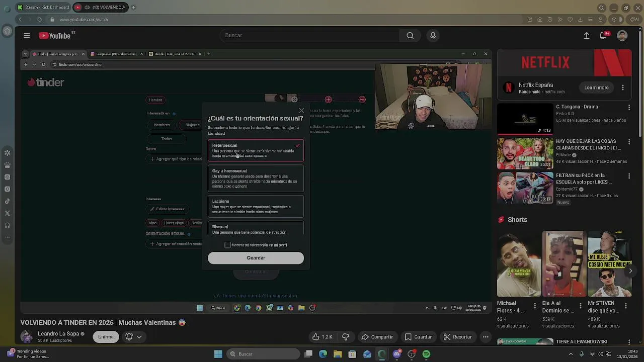Focus the YouTube search input field
Image resolution: width=644 pixels, height=362 pixels.
pyautogui.click(x=309, y=35)
